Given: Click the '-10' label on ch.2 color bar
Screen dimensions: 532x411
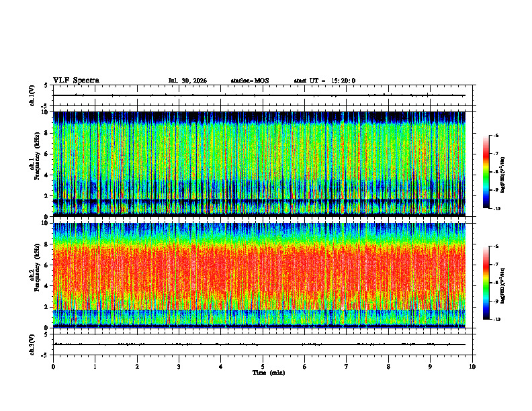Looking at the screenshot, I should coord(496,320).
